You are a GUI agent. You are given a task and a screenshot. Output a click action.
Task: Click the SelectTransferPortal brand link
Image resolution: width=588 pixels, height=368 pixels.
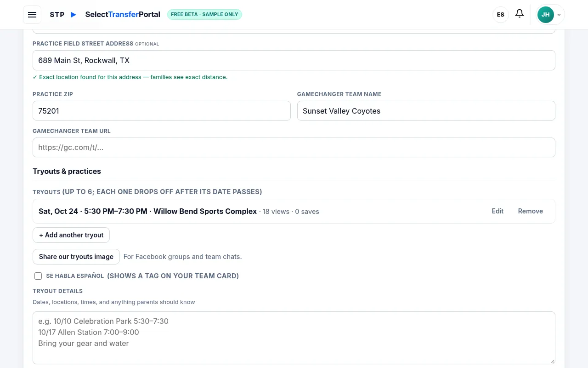pos(123,14)
